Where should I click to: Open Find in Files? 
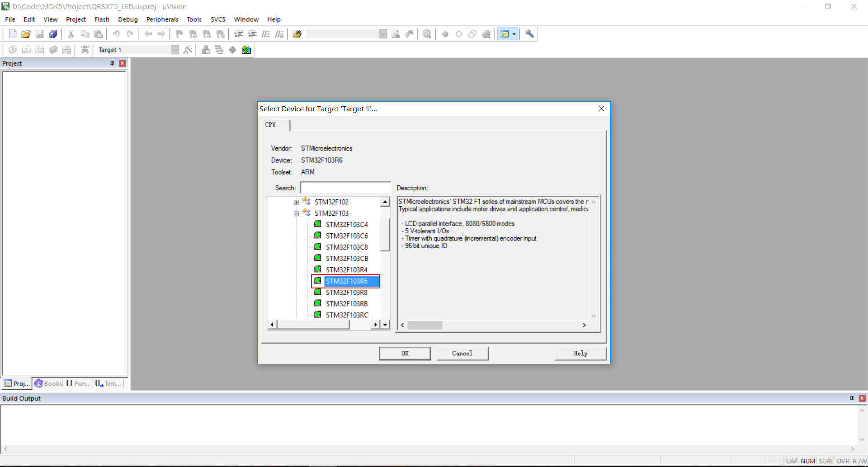point(297,34)
